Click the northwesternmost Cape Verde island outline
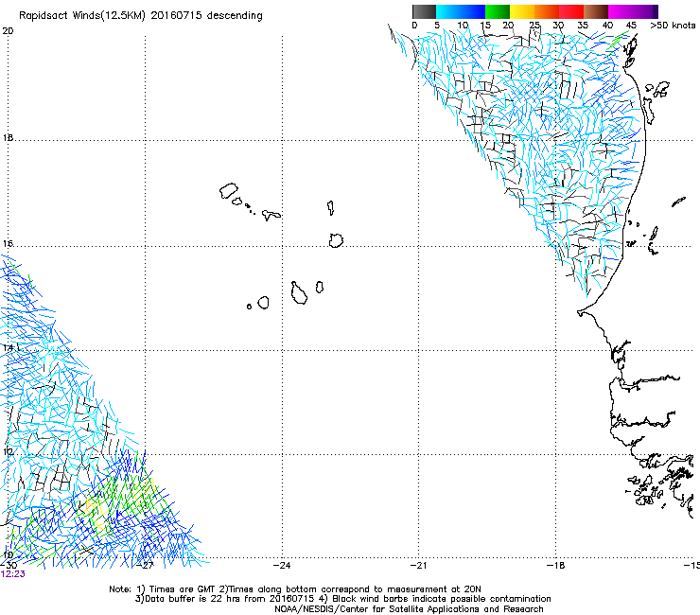Image resolution: width=700 pixels, height=615 pixels. tap(229, 191)
